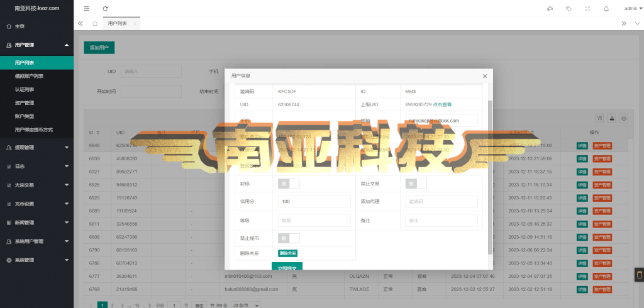The height and width of the screenshot is (308, 644).
Task: Select 资产管理 in the sidebar submenu
Action: pos(36,103)
